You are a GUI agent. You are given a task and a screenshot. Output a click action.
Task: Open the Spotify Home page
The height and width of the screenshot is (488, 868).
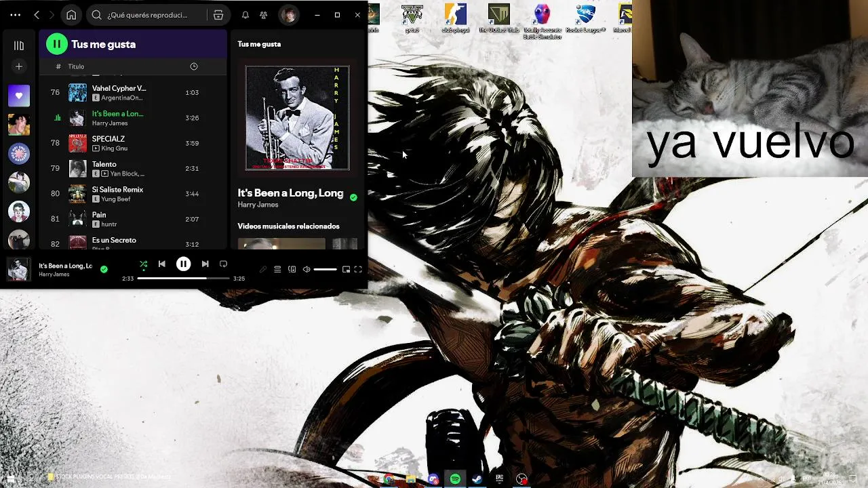(x=71, y=15)
